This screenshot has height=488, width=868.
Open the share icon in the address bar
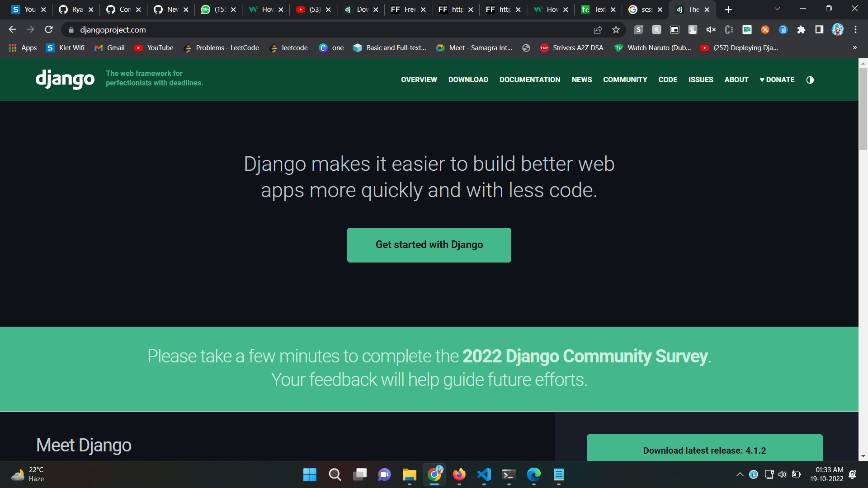(x=598, y=30)
